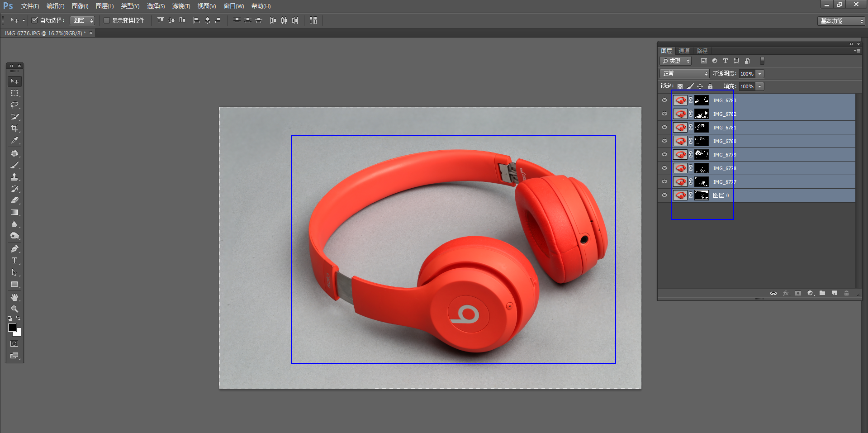Open the Filter menu
This screenshot has height=433, width=868.
(x=181, y=6)
